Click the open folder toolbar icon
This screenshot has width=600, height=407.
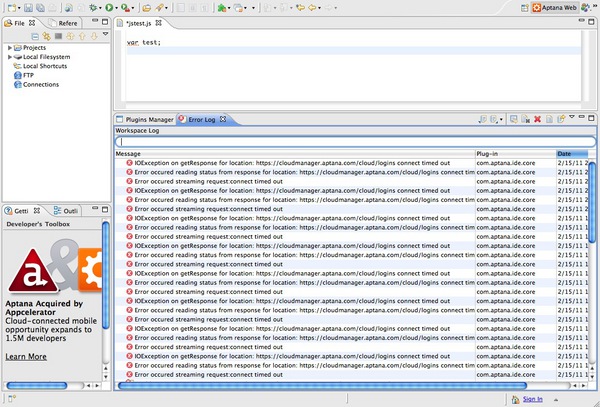coord(146,7)
